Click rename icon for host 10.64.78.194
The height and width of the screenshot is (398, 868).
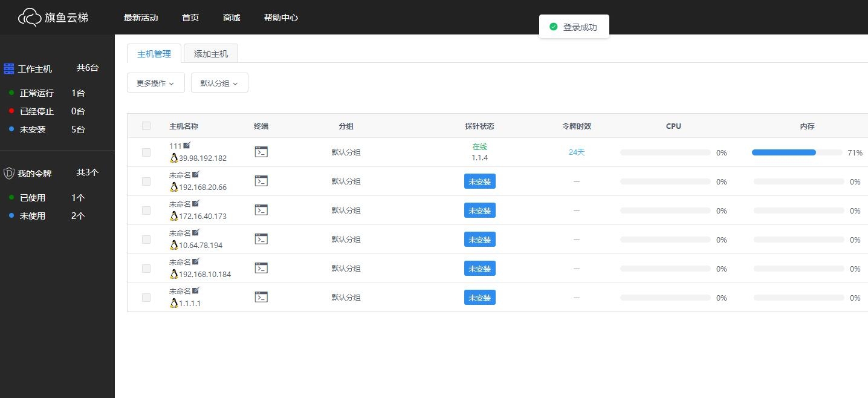pyautogui.click(x=195, y=233)
